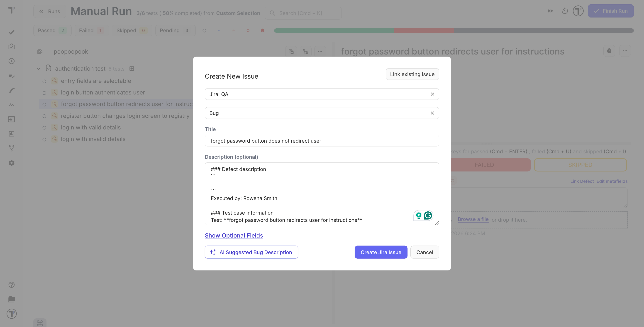Toggle status circle for login with invalid details

click(44, 139)
